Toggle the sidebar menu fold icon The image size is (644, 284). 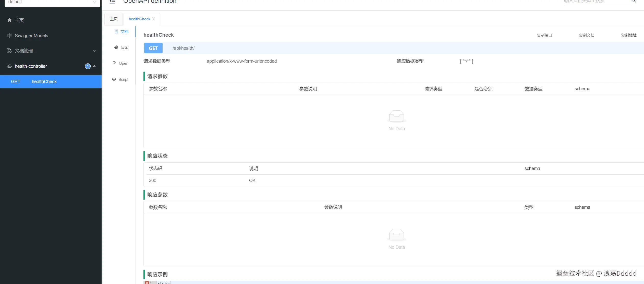[x=112, y=2]
